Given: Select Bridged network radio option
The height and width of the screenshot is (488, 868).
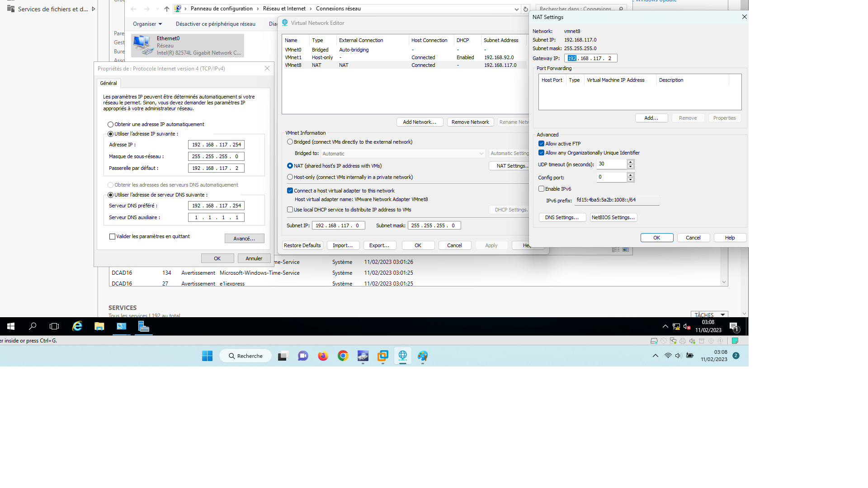Looking at the screenshot, I should [x=290, y=142].
